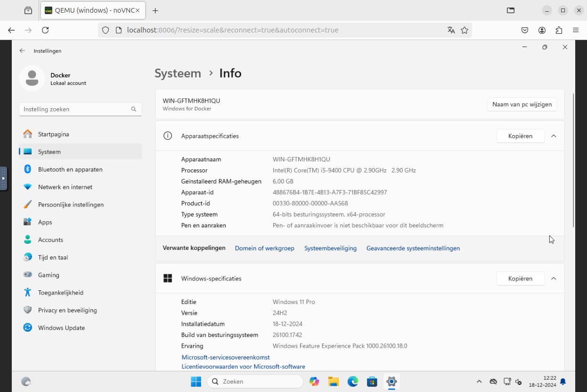Open Startpagina in Settings sidebar

80,134
